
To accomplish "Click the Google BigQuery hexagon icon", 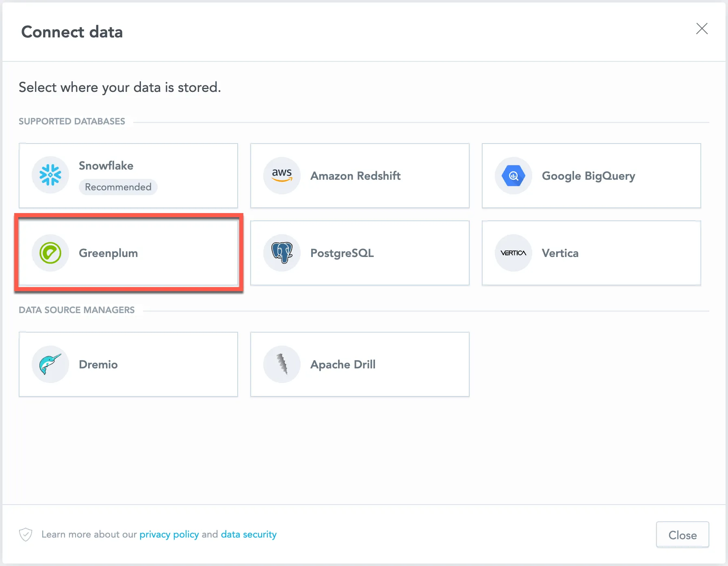I will pyautogui.click(x=513, y=176).
